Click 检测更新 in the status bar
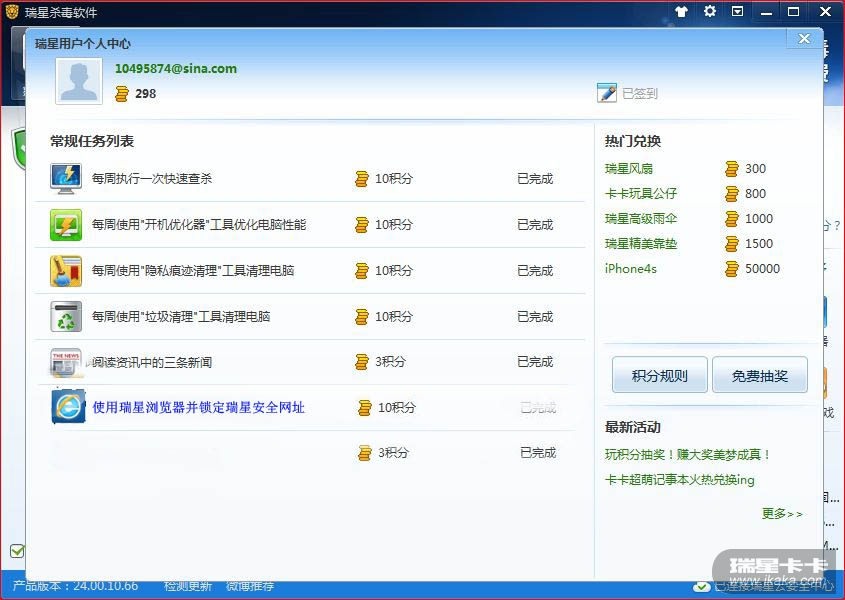This screenshot has height=600, width=845. [188, 586]
